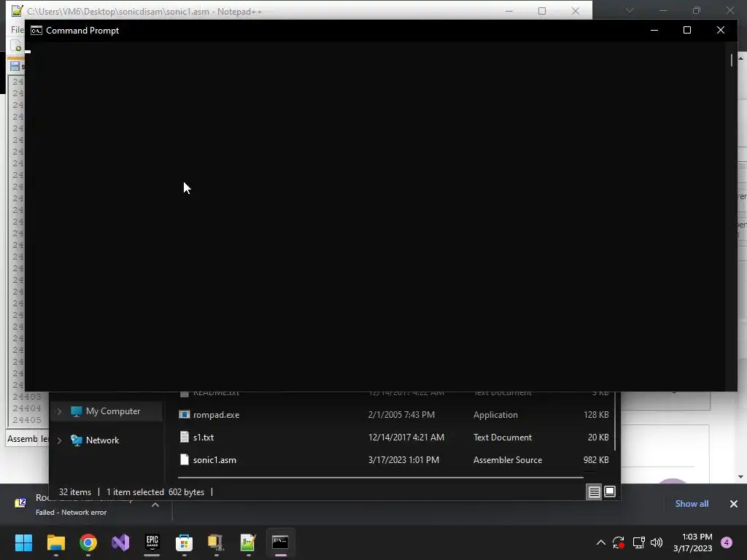Open the clock and calendar flyout
Image resolution: width=747 pixels, height=560 pixels.
tap(693, 542)
